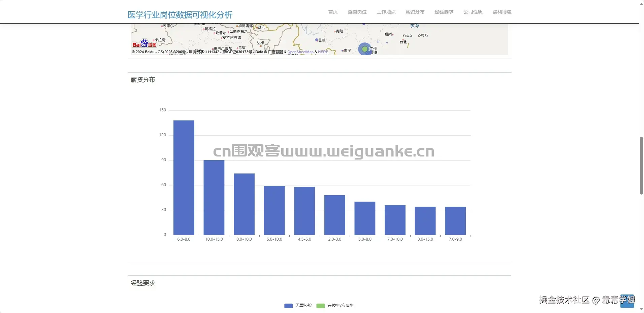This screenshot has width=644, height=313.
Task: Click the 经验要求 section heading
Action: pyautogui.click(x=143, y=283)
